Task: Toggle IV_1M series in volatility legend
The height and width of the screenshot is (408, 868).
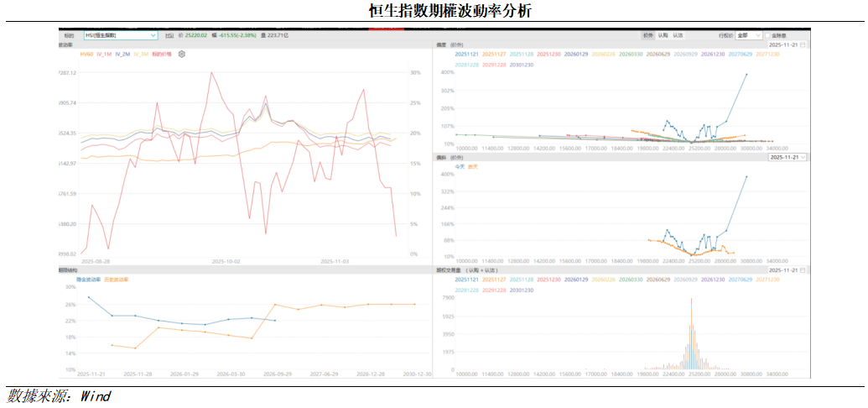Action: (104, 54)
